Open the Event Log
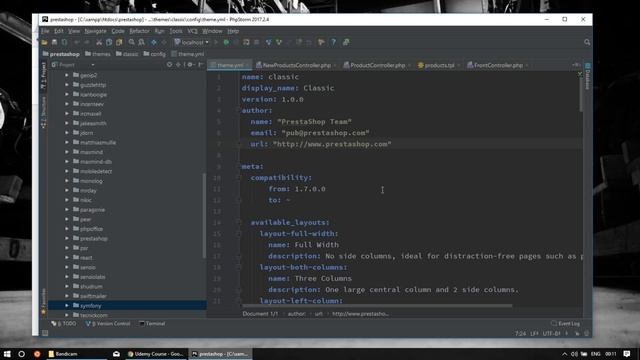 pos(565,323)
